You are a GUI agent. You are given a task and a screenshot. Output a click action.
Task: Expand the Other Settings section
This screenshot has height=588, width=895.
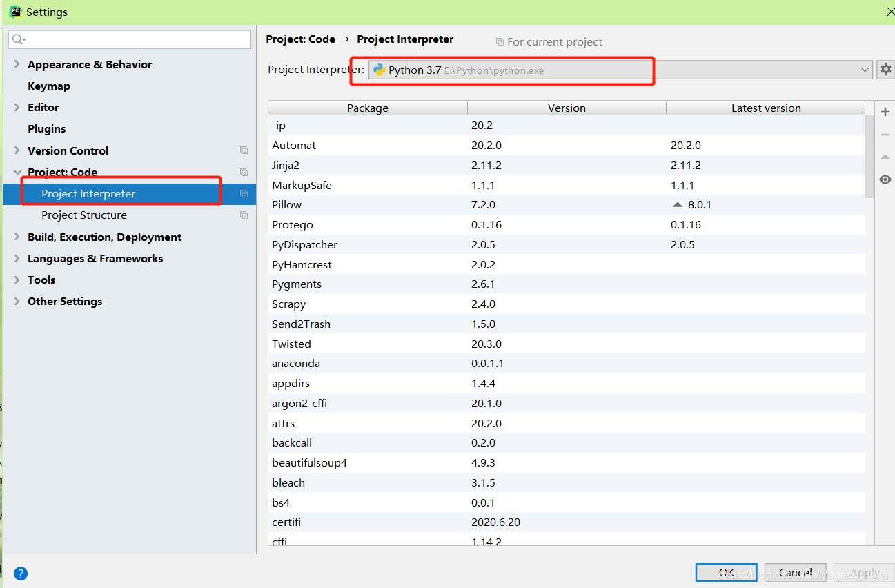tap(17, 301)
